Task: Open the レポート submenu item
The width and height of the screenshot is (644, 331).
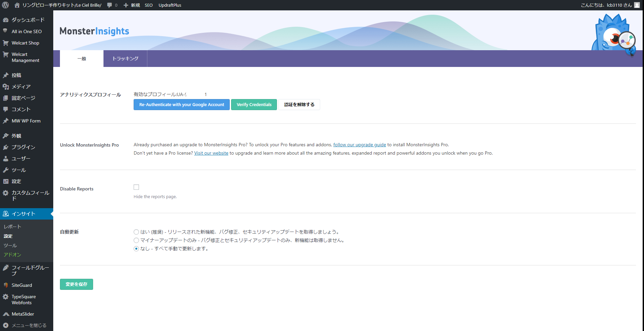Action: 12,227
